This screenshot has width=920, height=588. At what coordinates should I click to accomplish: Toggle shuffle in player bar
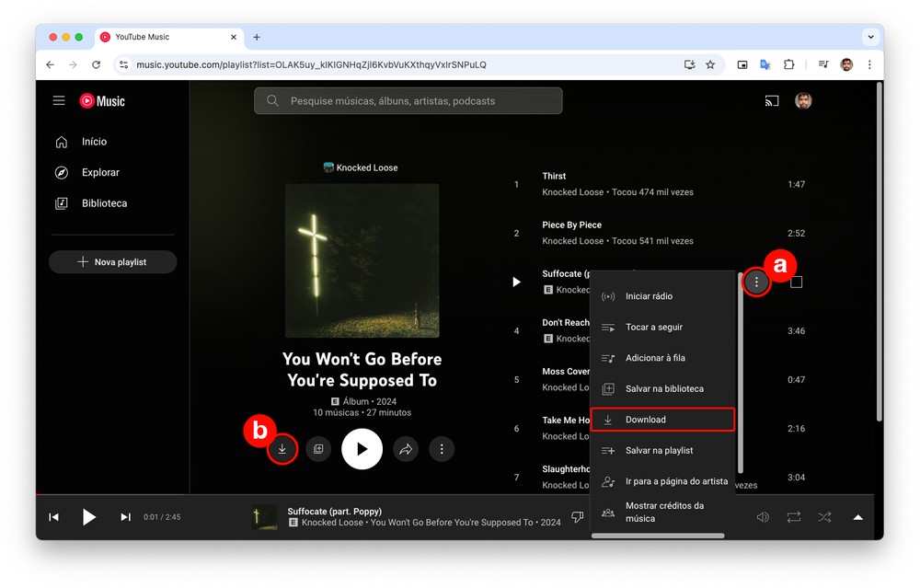824,517
